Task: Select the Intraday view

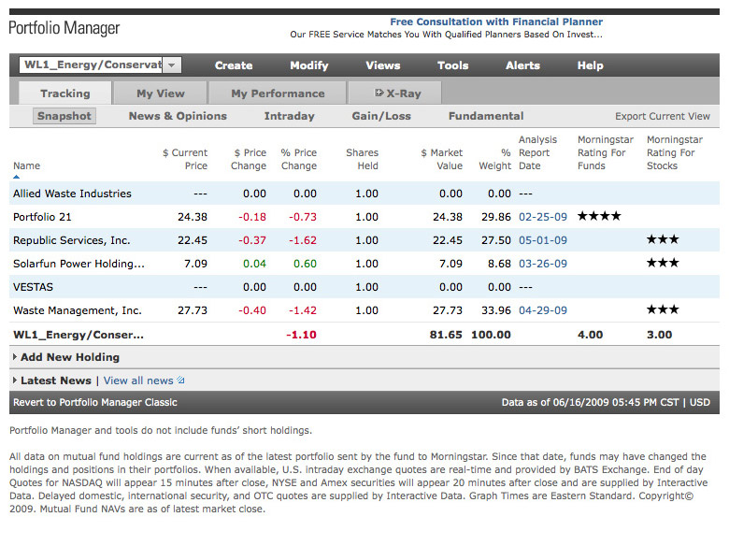Action: [x=289, y=116]
